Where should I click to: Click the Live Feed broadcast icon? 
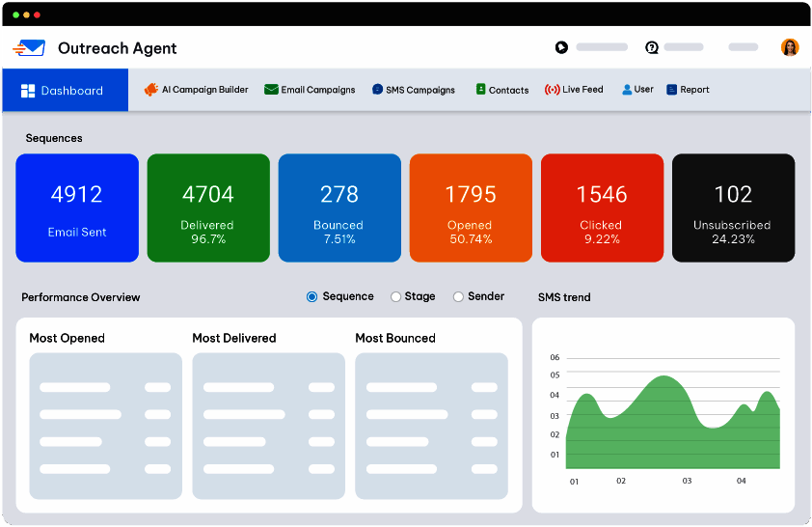pos(552,90)
